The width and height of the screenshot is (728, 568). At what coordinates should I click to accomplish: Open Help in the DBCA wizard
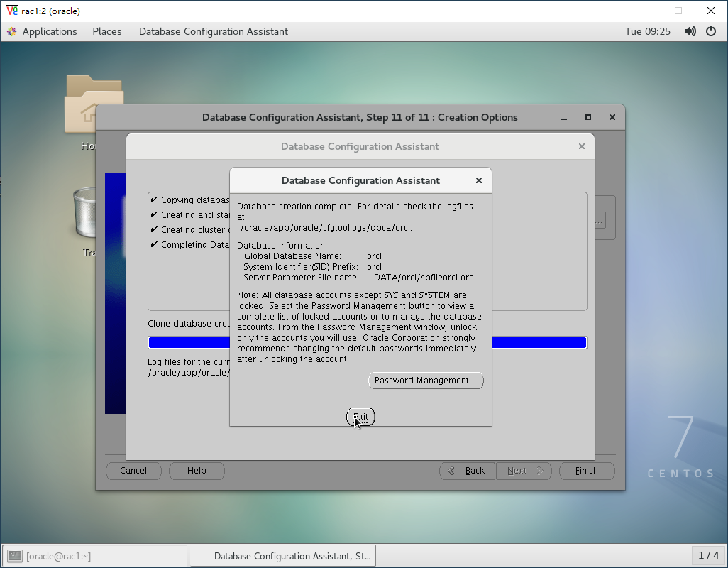(197, 471)
